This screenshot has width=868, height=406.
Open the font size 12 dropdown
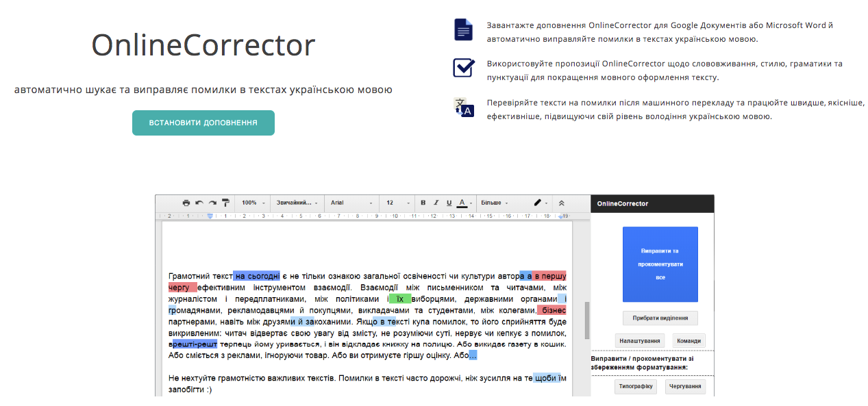(397, 203)
